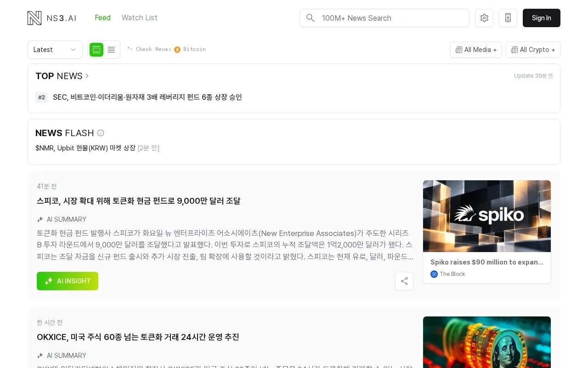Expand the All Crypto filter
This screenshot has height=368, width=588.
click(x=533, y=50)
